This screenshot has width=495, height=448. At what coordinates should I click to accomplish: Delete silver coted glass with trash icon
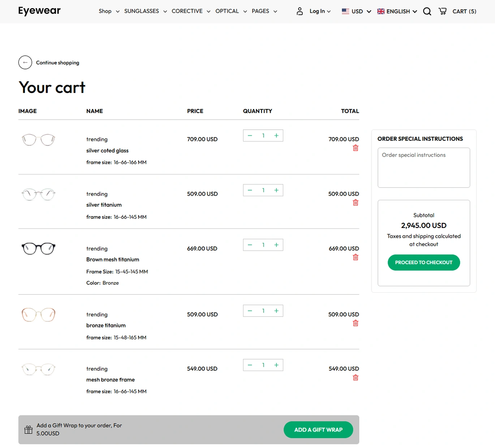(356, 148)
